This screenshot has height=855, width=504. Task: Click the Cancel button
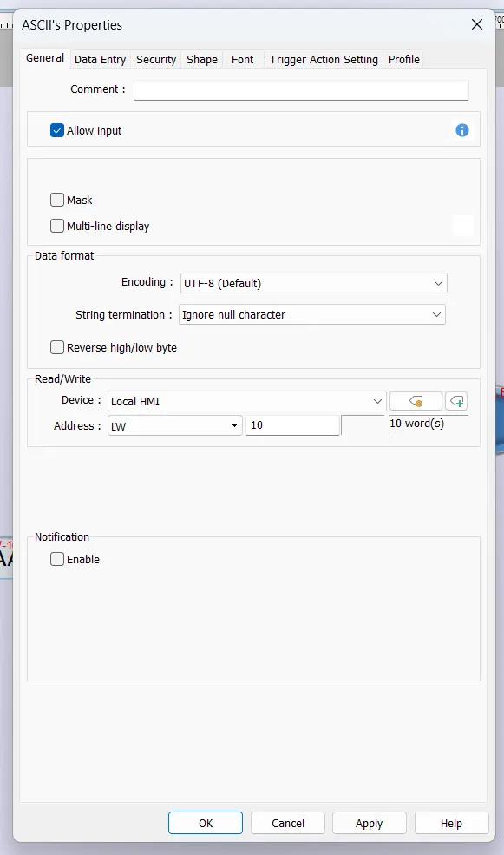coord(288,823)
